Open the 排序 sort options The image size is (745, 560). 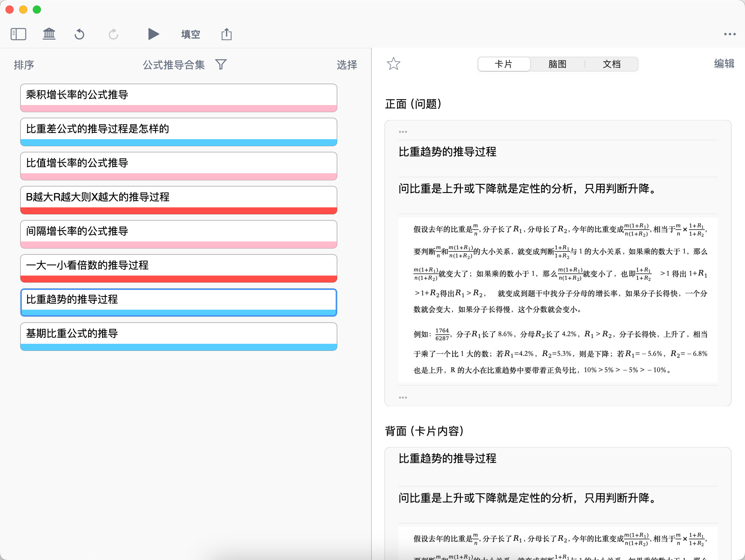24,64
